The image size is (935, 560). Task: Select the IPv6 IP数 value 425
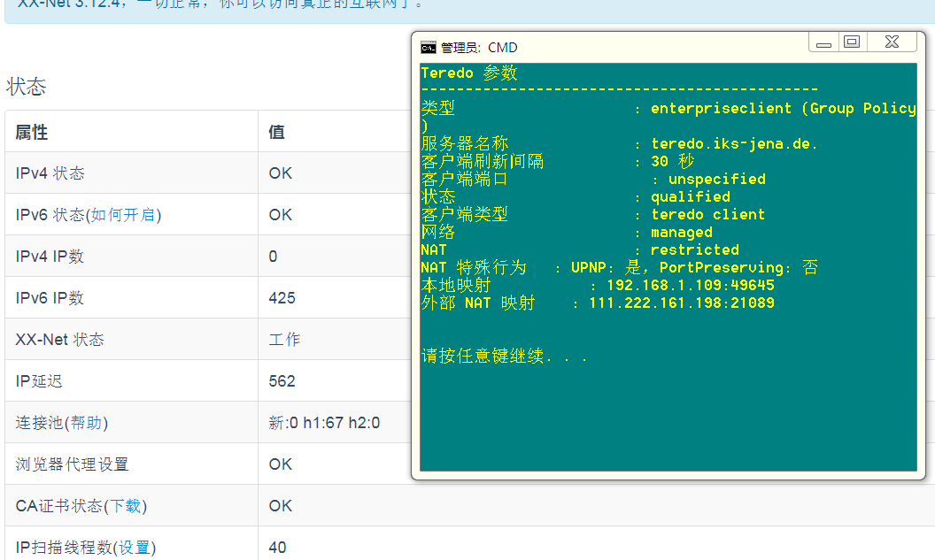[282, 297]
